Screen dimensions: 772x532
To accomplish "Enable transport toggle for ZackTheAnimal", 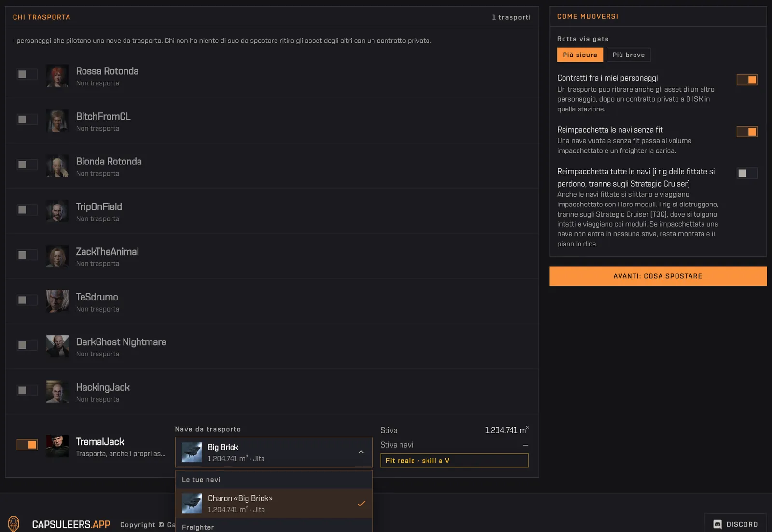I will coord(27,255).
